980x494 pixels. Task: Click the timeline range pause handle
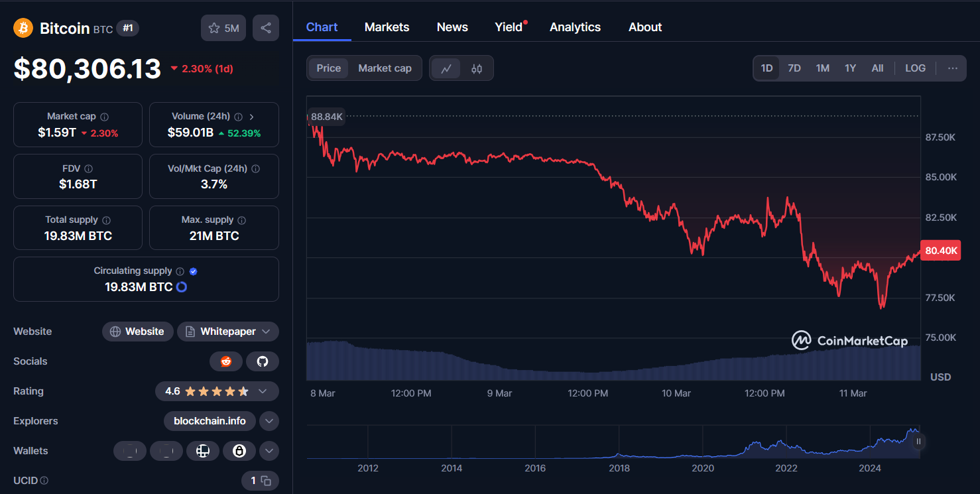point(918,441)
